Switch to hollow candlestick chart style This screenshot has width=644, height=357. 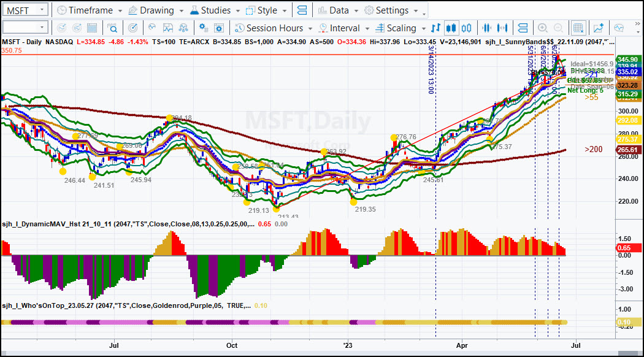[x=467, y=28]
